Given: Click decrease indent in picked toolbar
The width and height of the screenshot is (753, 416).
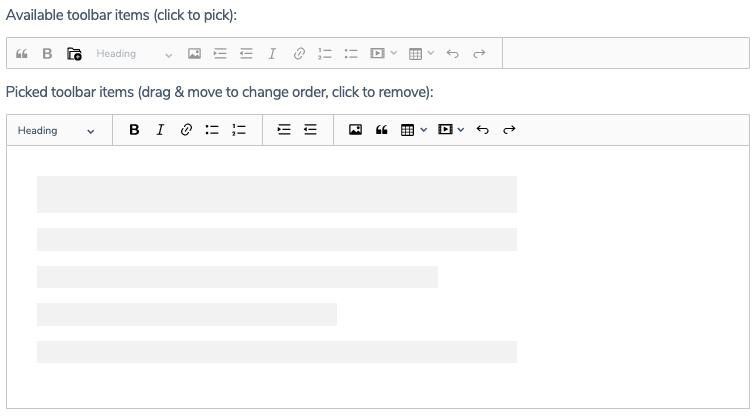Looking at the screenshot, I should point(310,130).
